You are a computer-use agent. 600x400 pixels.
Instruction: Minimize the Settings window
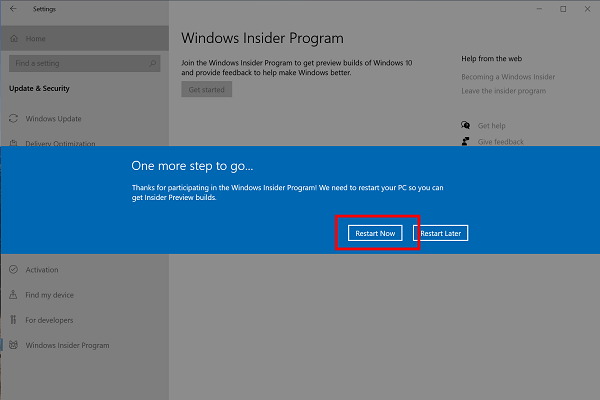click(x=539, y=9)
